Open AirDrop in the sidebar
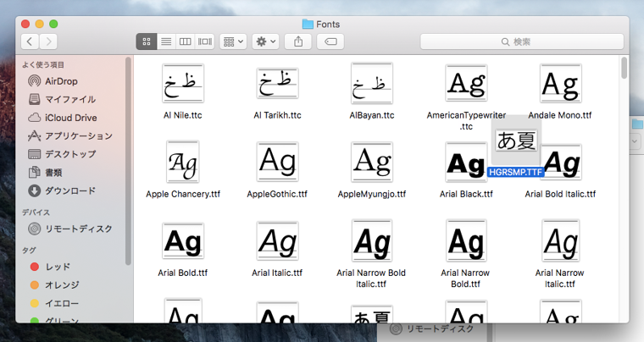Image resolution: width=644 pixels, height=342 pixels. (x=53, y=80)
